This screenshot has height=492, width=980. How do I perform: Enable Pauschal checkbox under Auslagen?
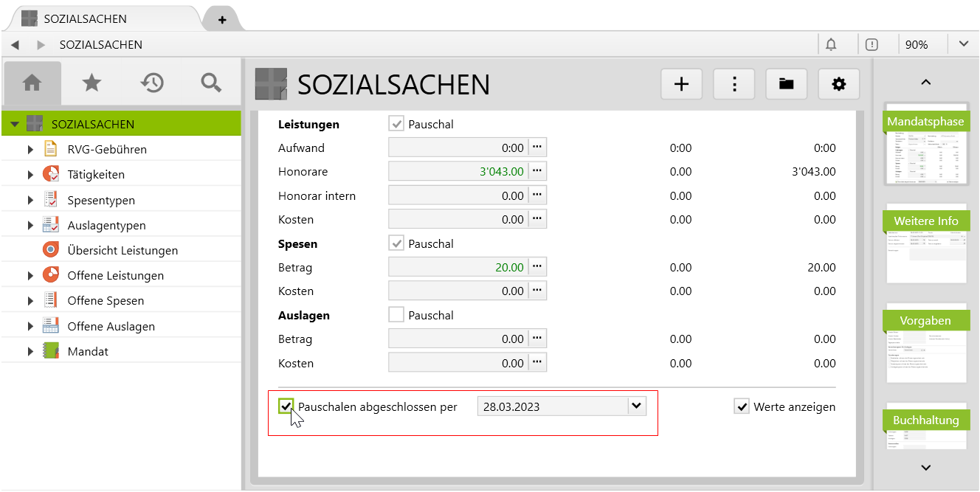coord(396,315)
